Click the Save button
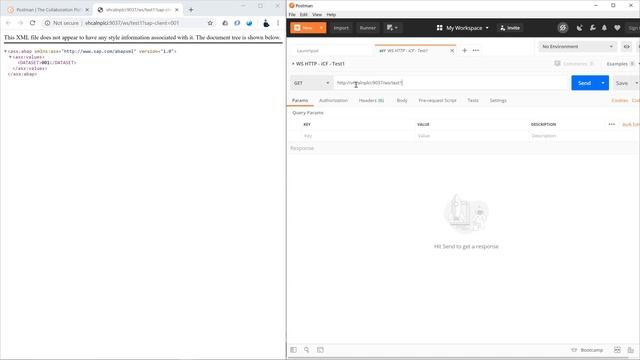Image resolution: width=640 pixels, height=360 pixels. click(x=622, y=83)
